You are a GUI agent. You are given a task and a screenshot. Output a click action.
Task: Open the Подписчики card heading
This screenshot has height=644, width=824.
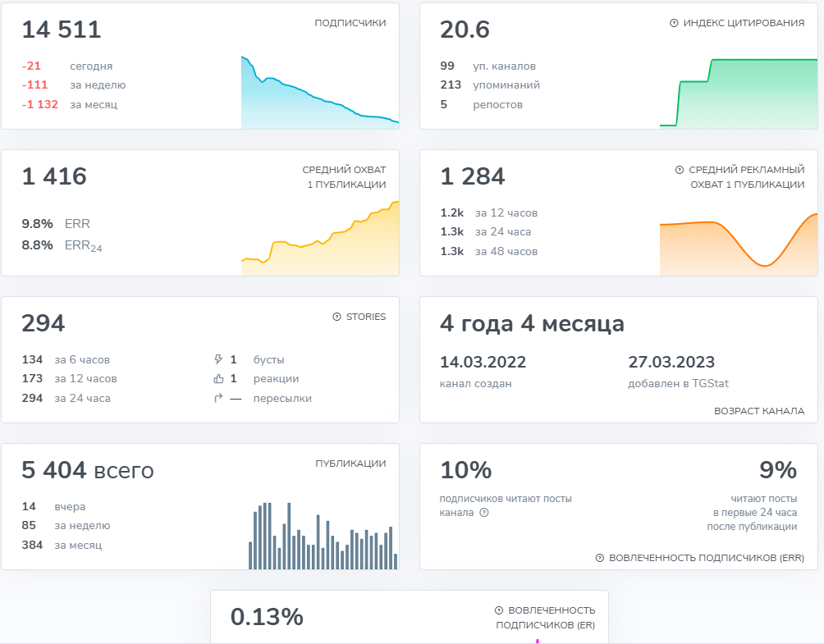350,23
